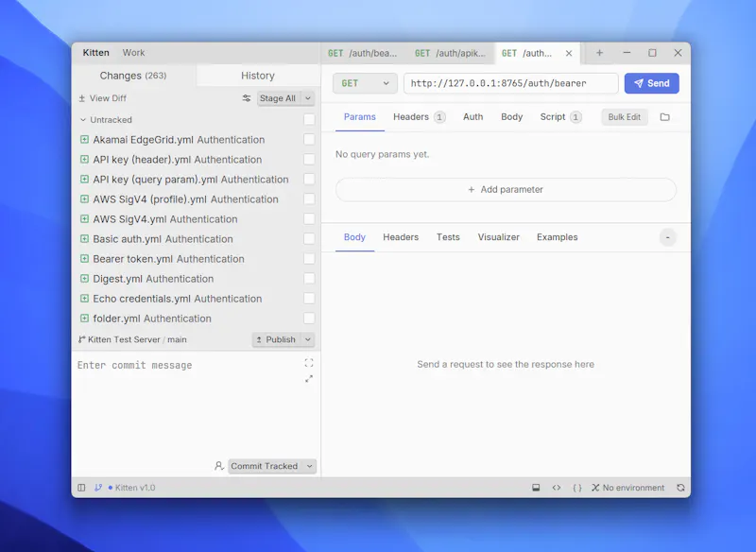
Task: Click the plus icon beside Akamai EdgeGrid.yml
Action: 84,140
